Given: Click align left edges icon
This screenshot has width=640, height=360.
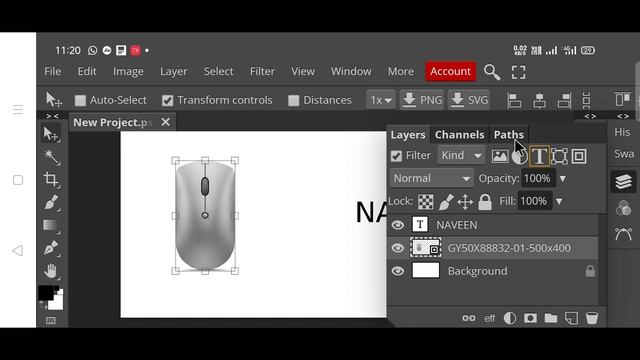Looking at the screenshot, I should tap(514, 100).
